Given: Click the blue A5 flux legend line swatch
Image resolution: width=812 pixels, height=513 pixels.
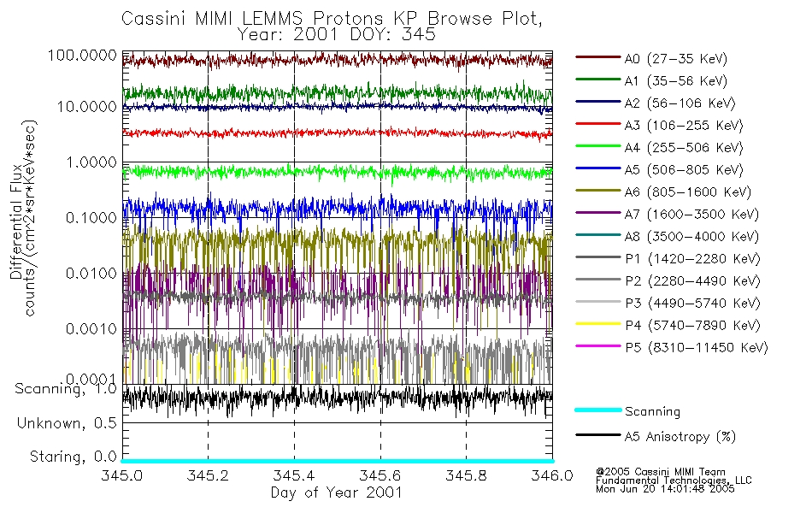Looking at the screenshot, I should point(597,168).
